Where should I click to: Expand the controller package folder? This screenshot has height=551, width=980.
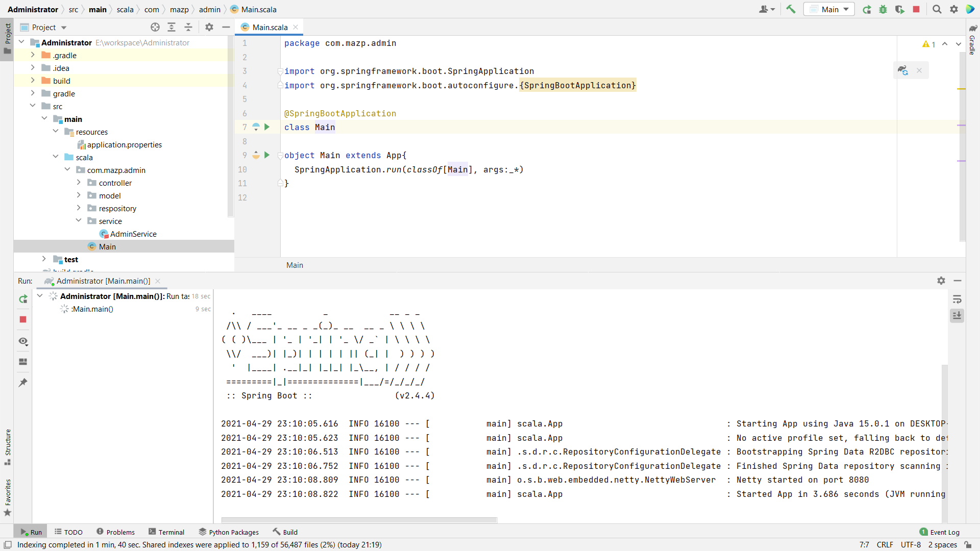(x=79, y=183)
